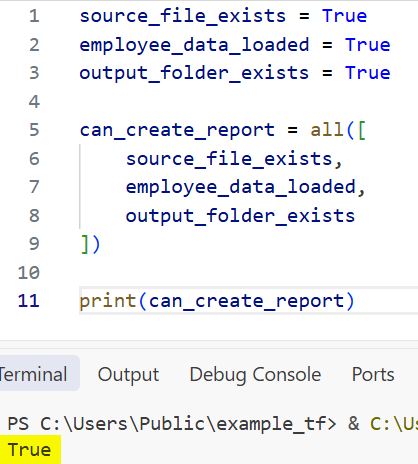Click 'source_file_exists,' on line 6
This screenshot has height=464, width=418.
234,159
